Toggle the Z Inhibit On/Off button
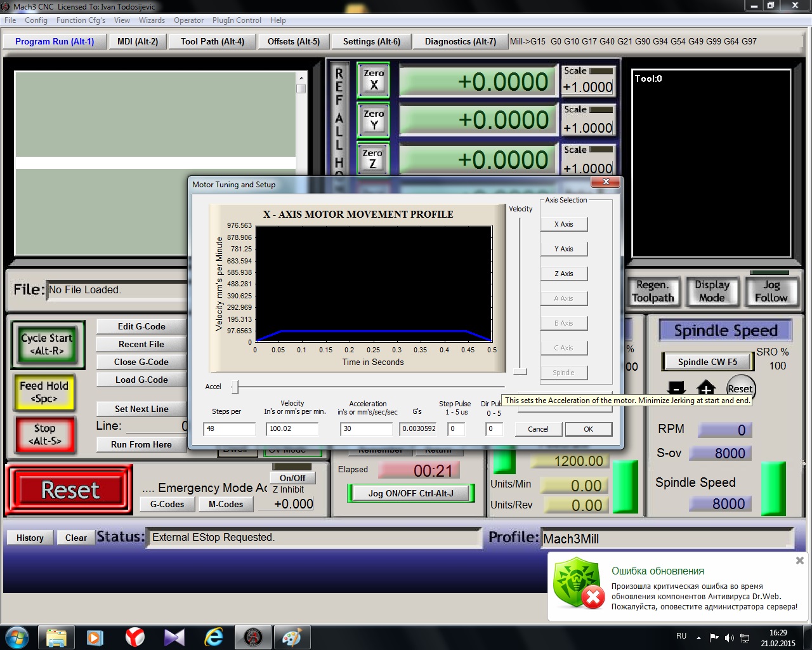The image size is (812, 650). tap(292, 478)
